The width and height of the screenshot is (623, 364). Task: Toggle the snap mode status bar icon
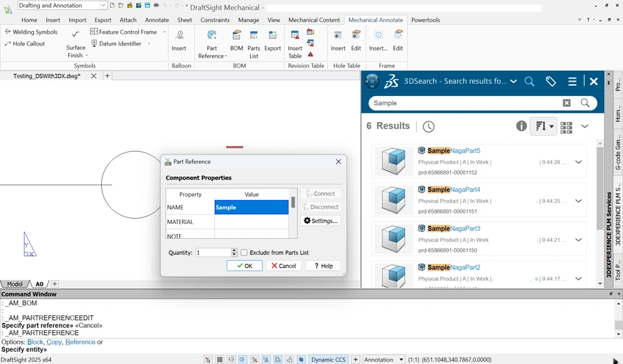[x=208, y=359]
